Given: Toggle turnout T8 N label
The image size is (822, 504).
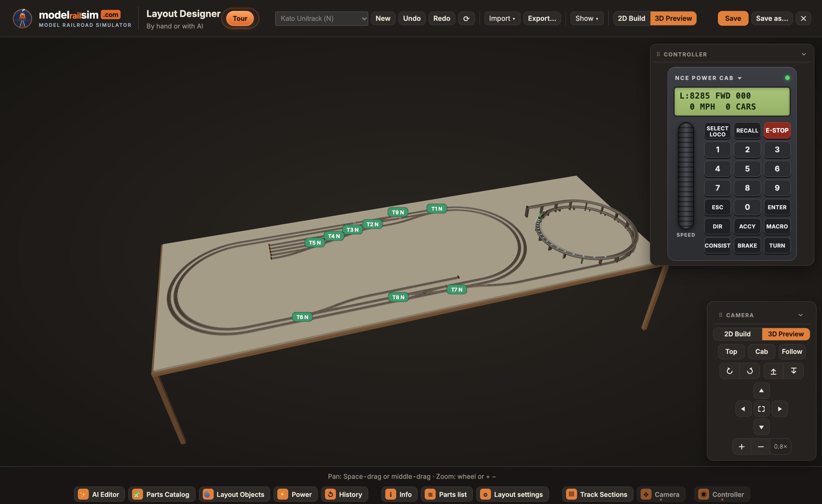Looking at the screenshot, I should (398, 297).
